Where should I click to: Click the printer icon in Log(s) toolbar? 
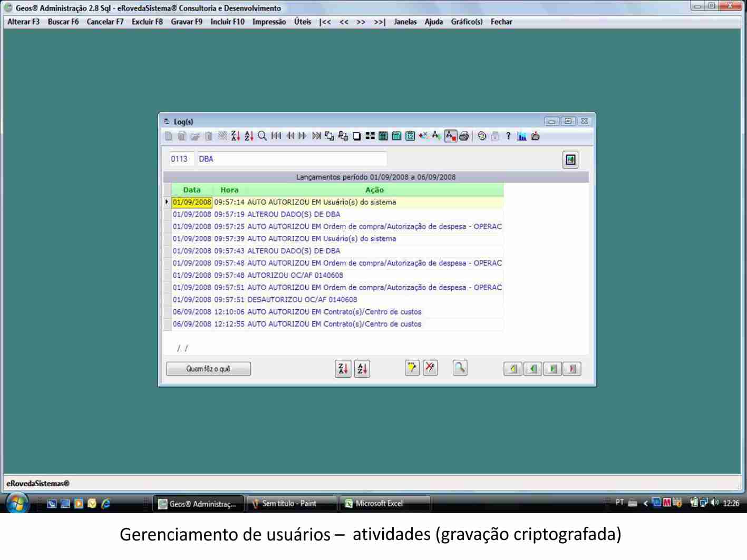tap(464, 136)
